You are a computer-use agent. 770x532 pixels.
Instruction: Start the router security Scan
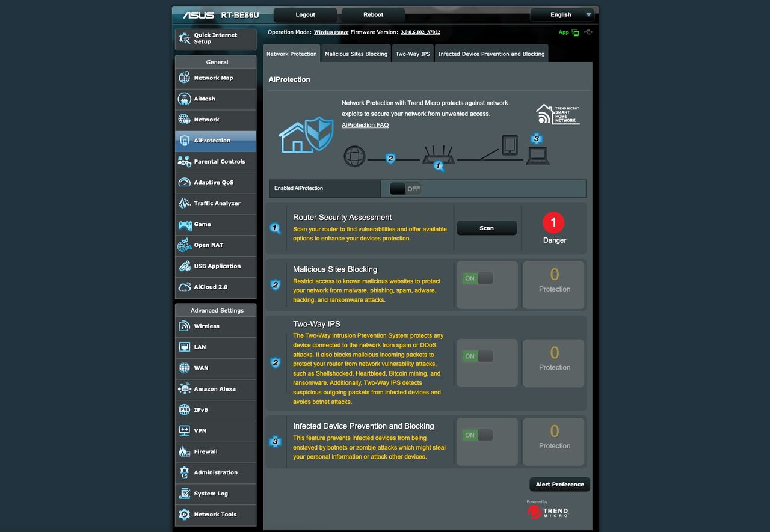tap(487, 228)
